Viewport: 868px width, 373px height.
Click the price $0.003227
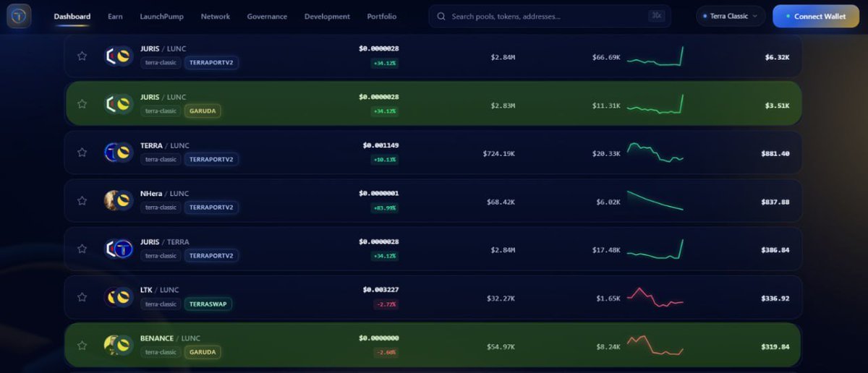pyautogui.click(x=380, y=290)
